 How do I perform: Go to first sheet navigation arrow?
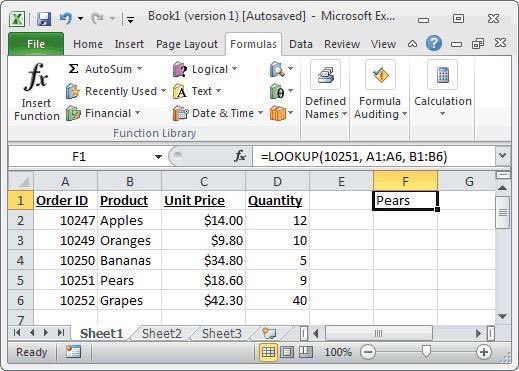(17, 332)
